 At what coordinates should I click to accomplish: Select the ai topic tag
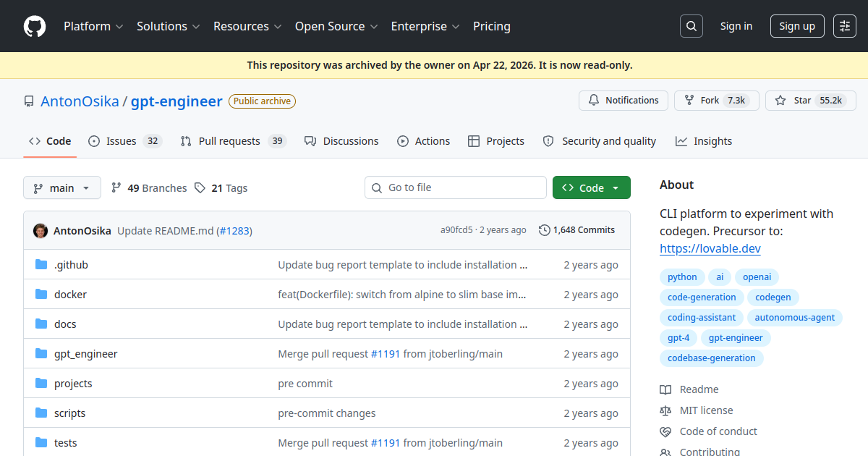720,277
